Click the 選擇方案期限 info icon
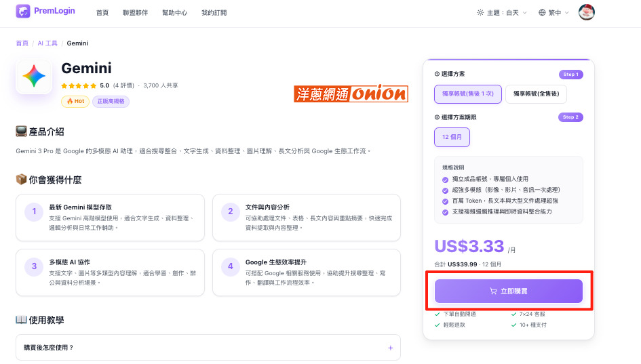The height and width of the screenshot is (364, 641). (437, 117)
